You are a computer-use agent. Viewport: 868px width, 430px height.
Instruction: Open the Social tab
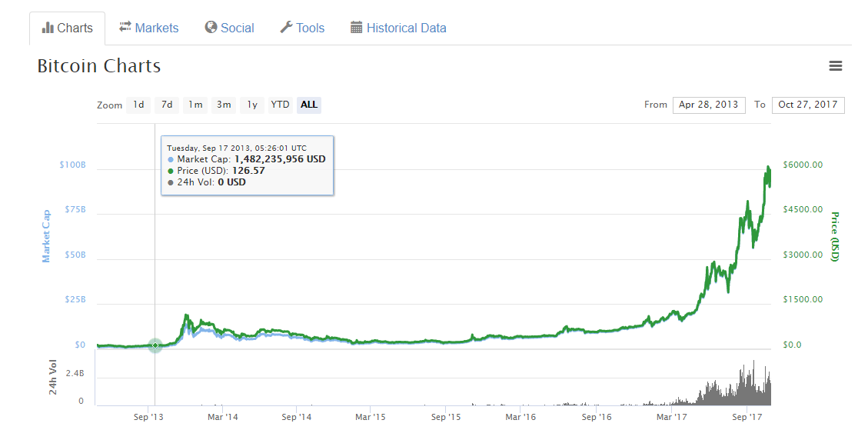click(229, 28)
